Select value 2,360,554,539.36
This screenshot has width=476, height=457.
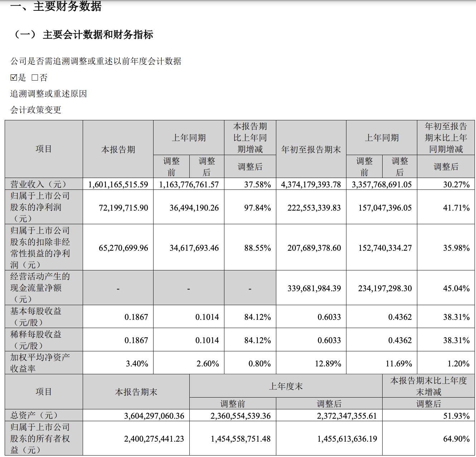tap(241, 416)
